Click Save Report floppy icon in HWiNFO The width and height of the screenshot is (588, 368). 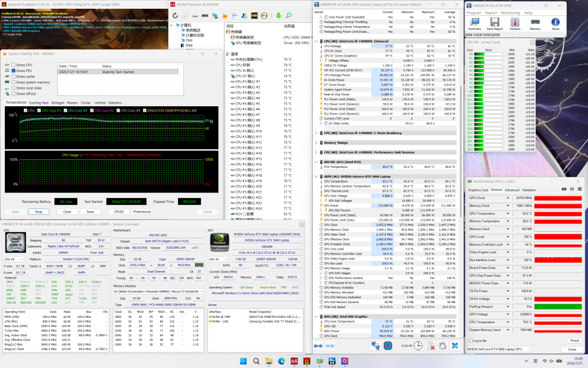[494, 24]
